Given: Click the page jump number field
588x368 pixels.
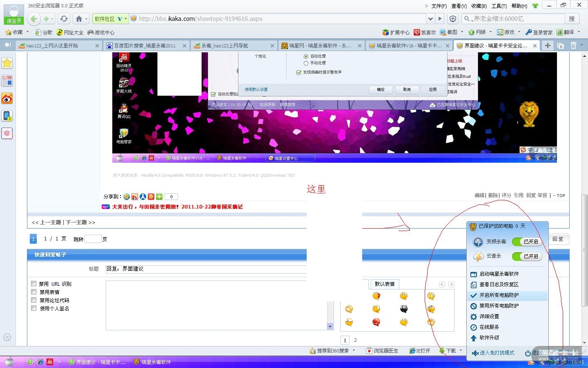Looking at the screenshot, I should 93,239.
